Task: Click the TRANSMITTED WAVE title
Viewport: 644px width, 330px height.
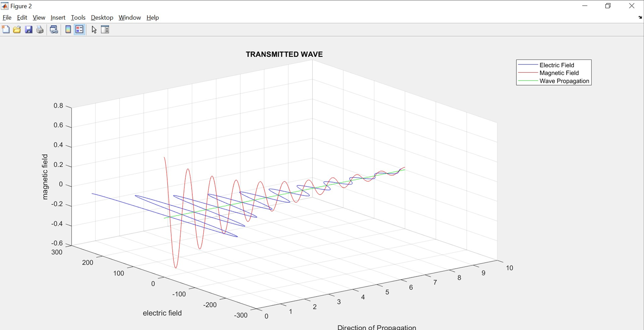Action: [284, 54]
